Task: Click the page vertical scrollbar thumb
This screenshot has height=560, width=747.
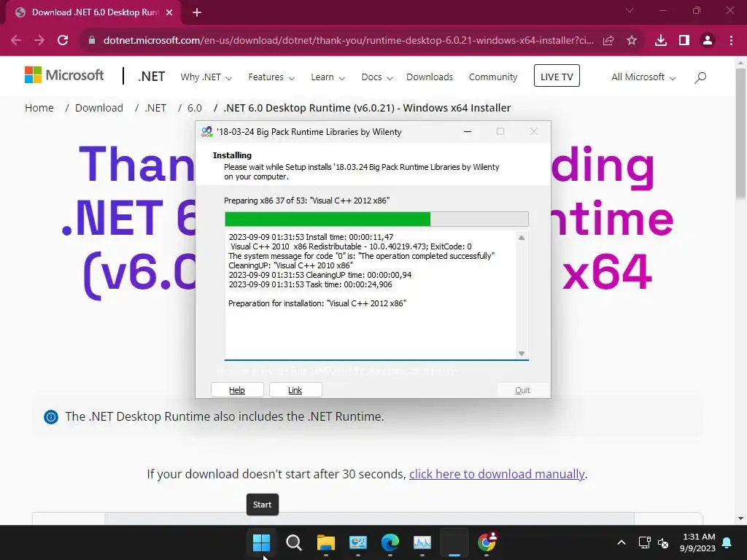Action: [x=740, y=133]
